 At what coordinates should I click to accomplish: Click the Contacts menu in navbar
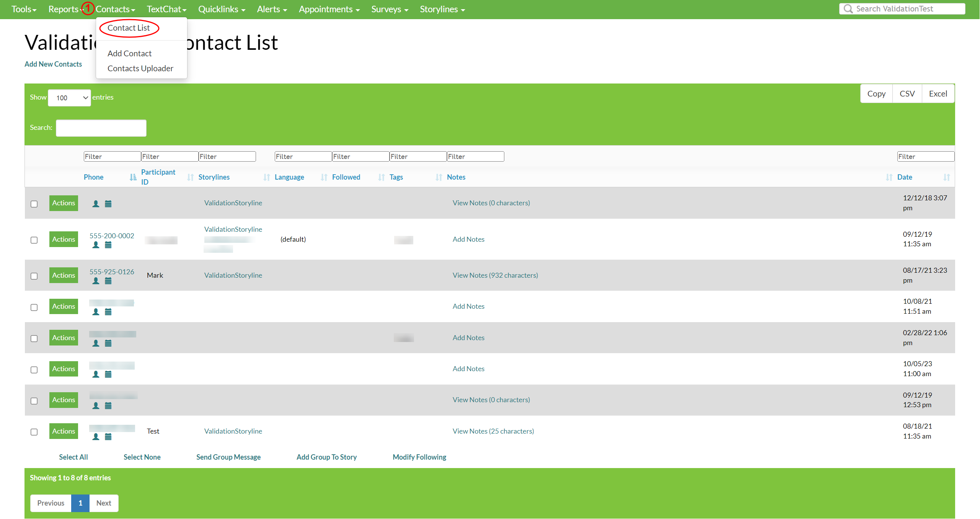tap(115, 9)
